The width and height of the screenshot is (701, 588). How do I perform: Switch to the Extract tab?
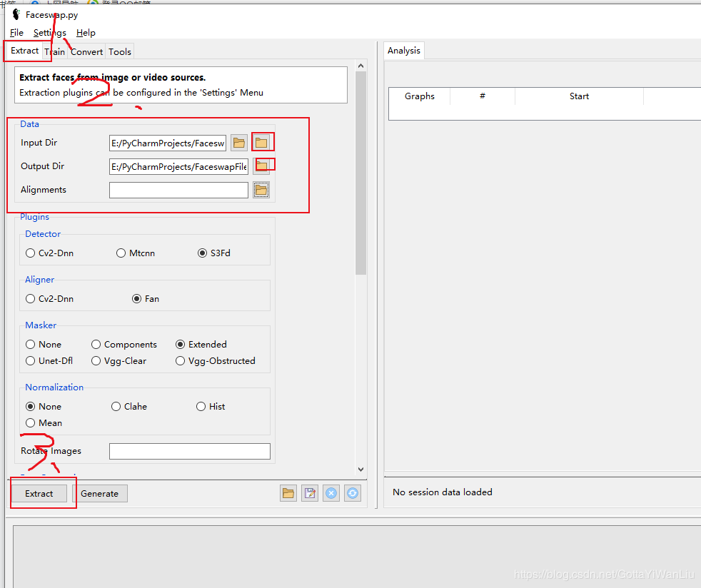tap(24, 51)
